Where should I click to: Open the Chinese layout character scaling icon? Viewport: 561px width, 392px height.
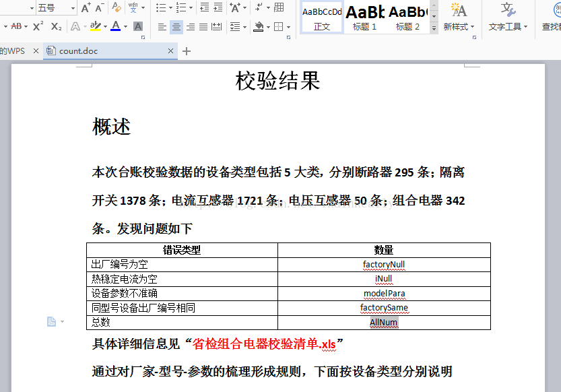[236, 7]
